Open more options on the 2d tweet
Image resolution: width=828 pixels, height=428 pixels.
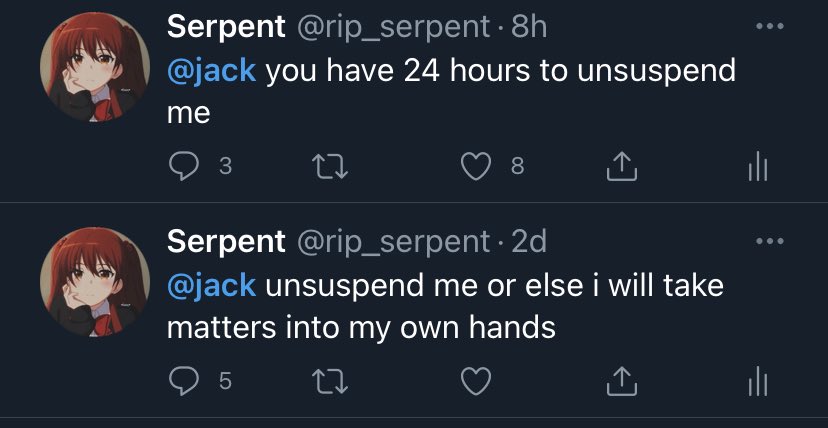(769, 241)
